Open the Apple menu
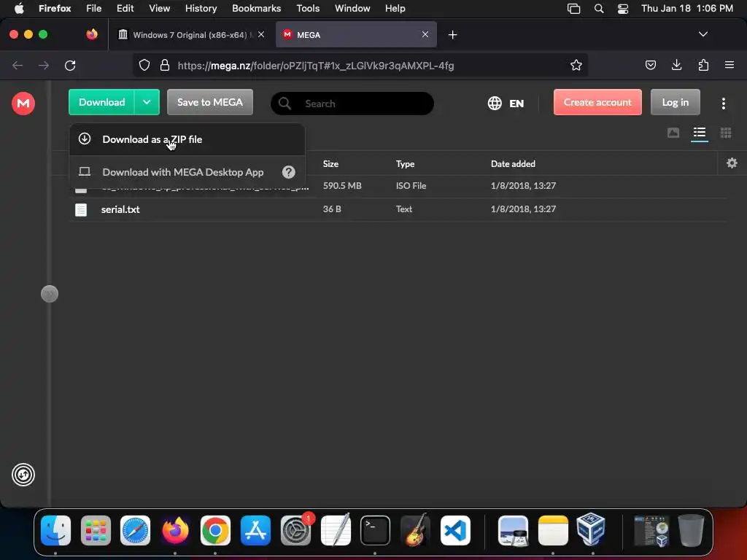747x560 pixels. pos(18,8)
